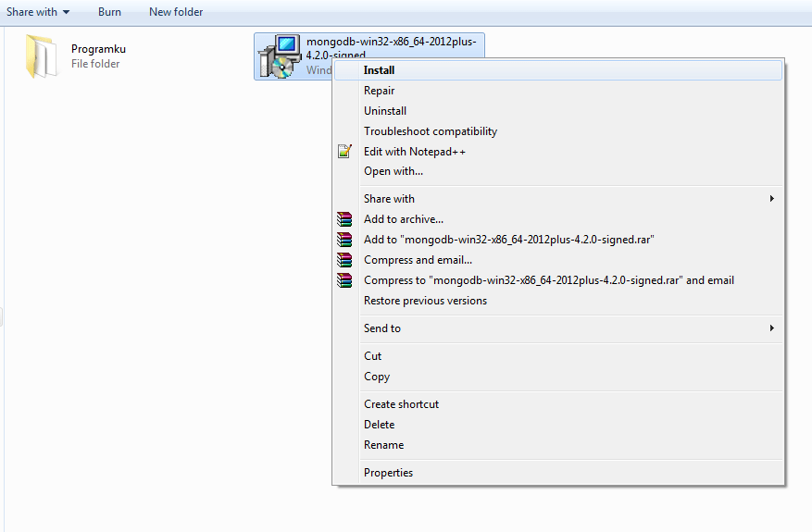Click WinRAR icon beside Compress and email
This screenshot has height=532, width=812.
[345, 260]
